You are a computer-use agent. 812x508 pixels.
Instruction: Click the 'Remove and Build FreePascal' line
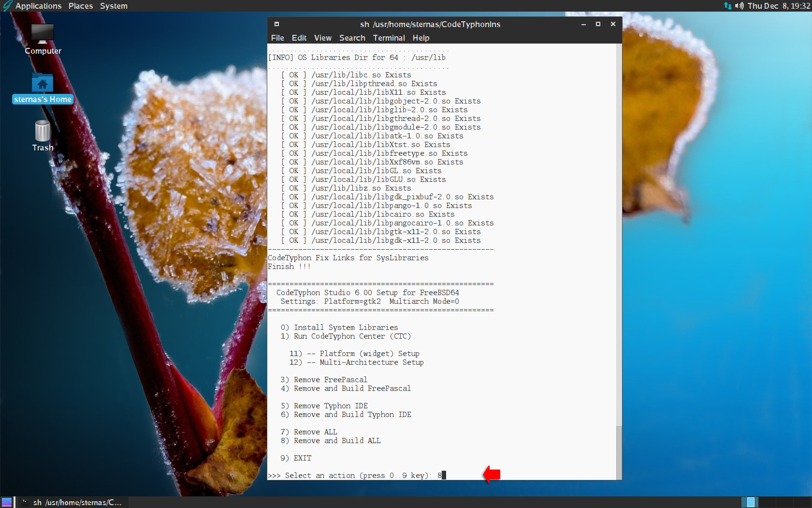click(346, 388)
